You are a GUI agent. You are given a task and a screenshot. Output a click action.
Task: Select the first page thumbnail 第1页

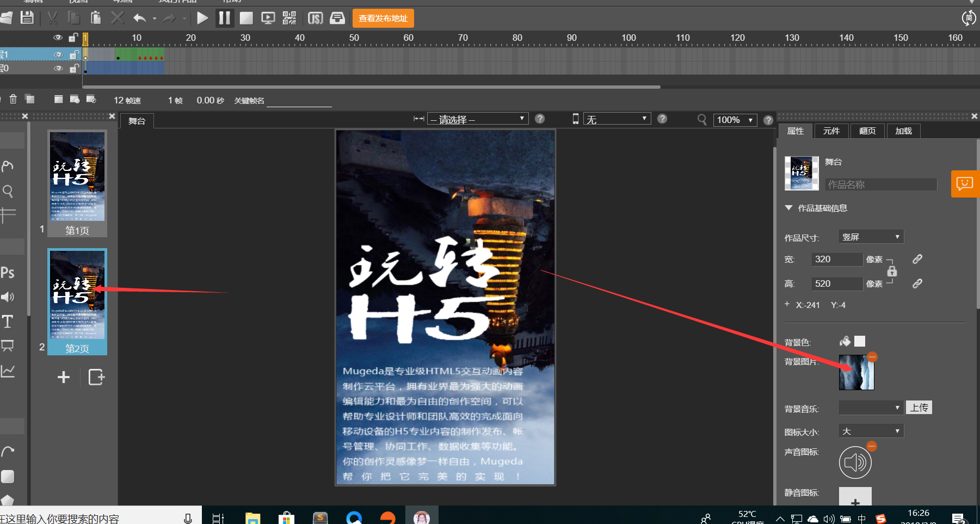(77, 183)
